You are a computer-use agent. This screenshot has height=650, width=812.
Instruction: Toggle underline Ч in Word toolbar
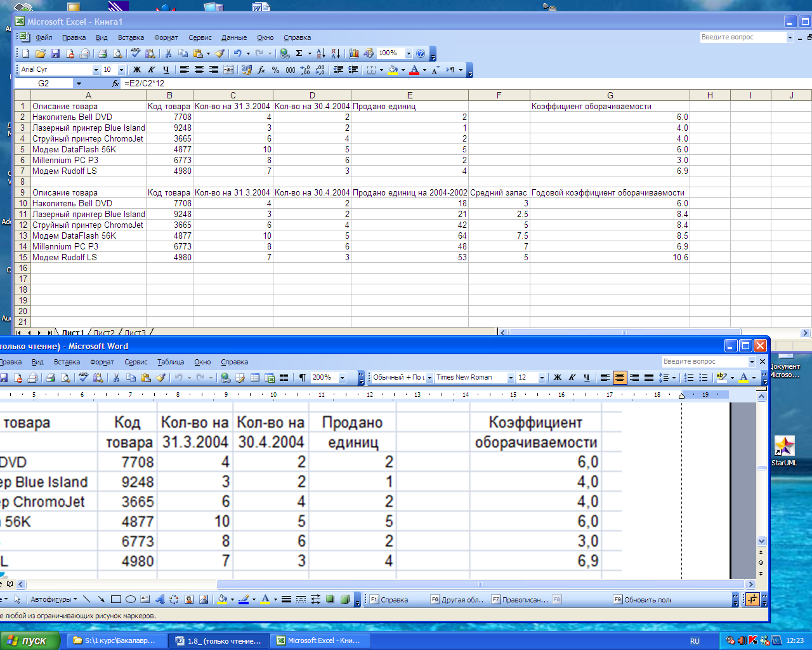pyautogui.click(x=587, y=378)
